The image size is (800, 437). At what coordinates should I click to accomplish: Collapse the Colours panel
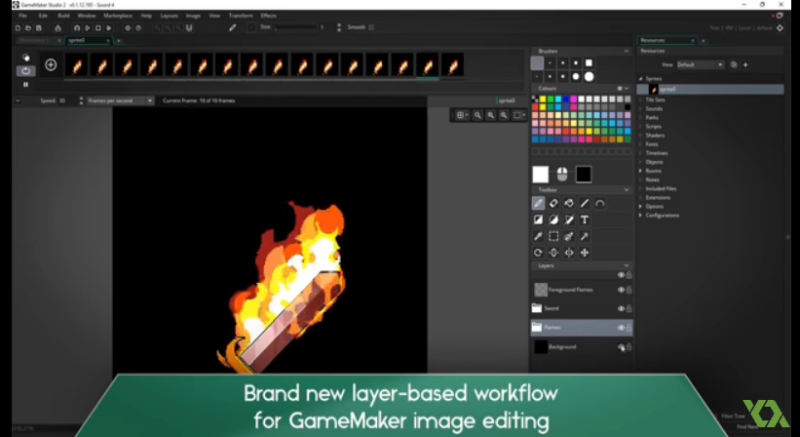(627, 89)
